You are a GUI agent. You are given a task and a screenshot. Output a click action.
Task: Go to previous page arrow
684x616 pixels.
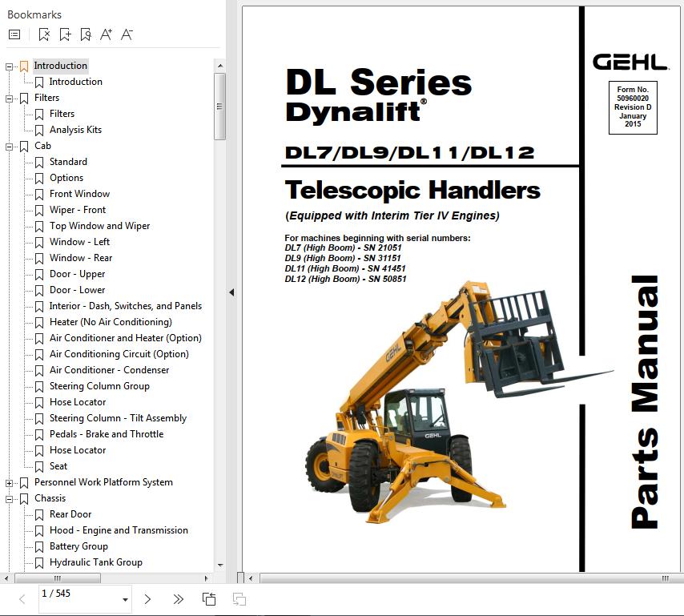click(22, 599)
